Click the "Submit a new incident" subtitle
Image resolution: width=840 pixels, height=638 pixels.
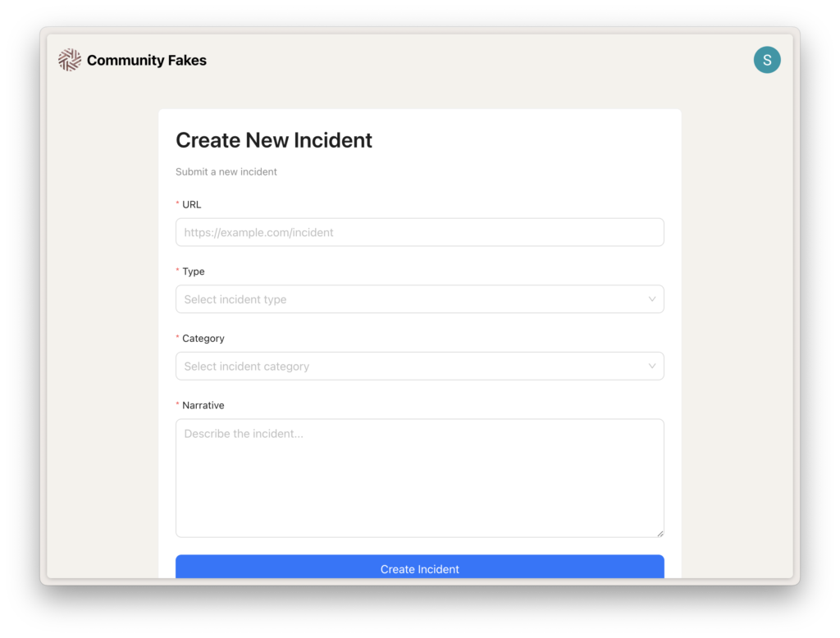coord(226,172)
